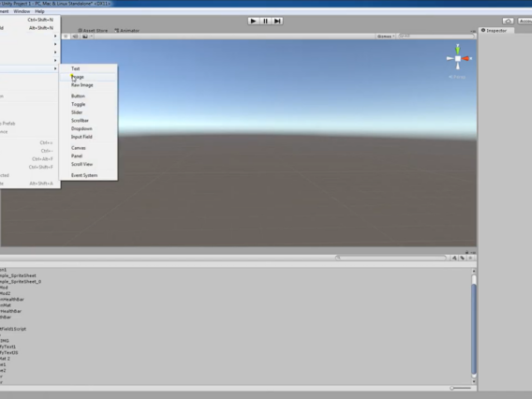Click the green Y axis gizmo cone

pos(458,50)
